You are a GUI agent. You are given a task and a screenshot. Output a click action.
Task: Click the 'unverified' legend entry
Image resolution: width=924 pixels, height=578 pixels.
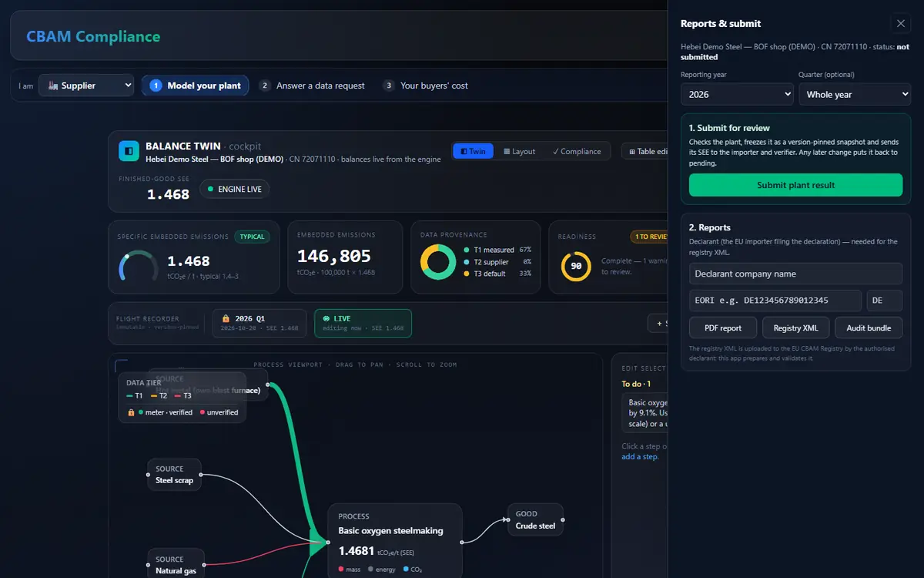(219, 412)
